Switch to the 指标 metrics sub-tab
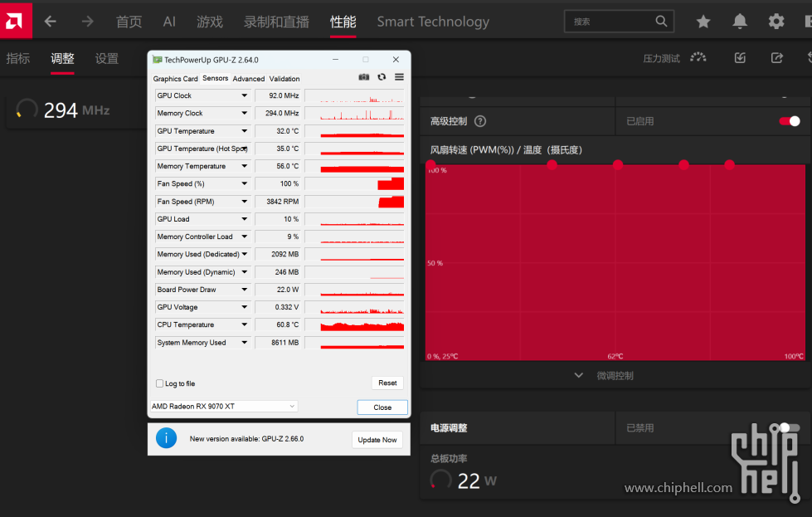Viewport: 812px width, 517px height. point(18,58)
